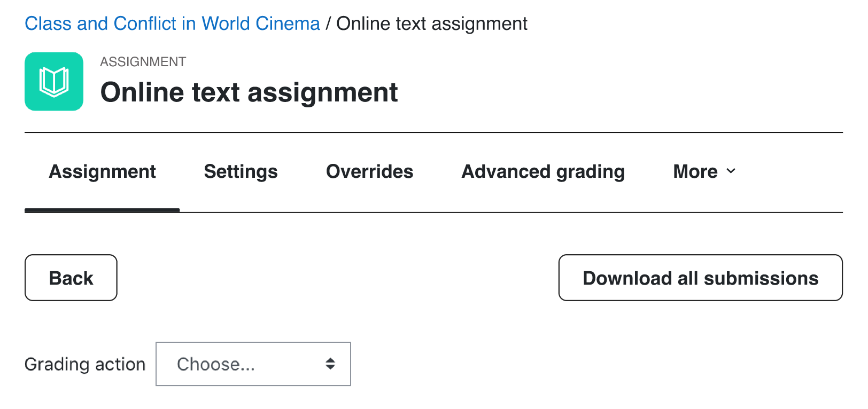Click the up-down arrows in Grading action select
The height and width of the screenshot is (409, 868).
pos(330,364)
